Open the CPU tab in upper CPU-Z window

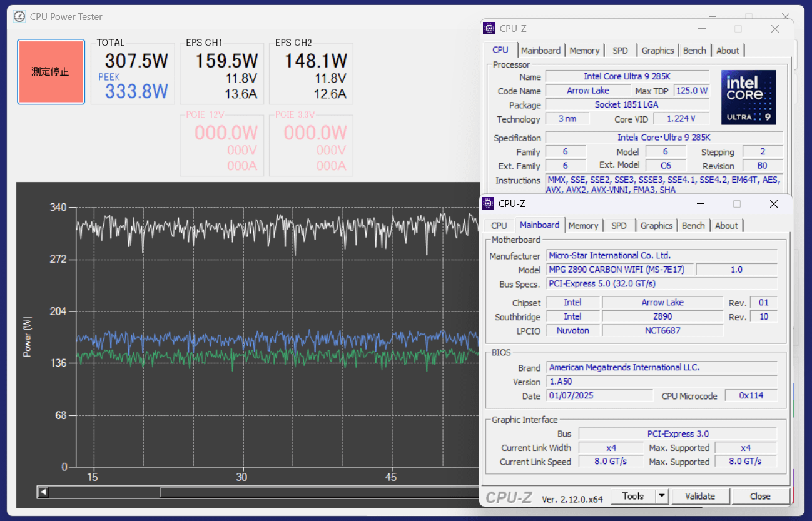(500, 50)
